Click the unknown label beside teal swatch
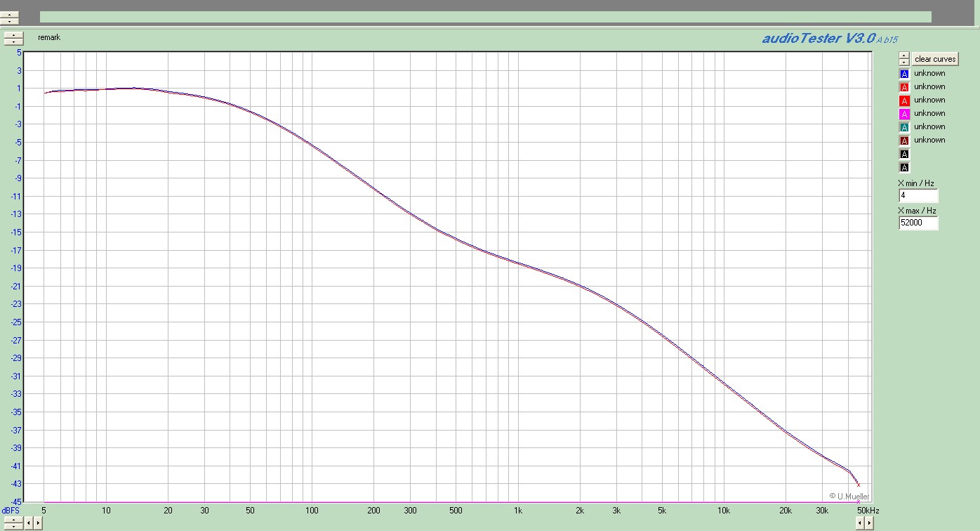This screenshot has width=980, height=531. (929, 126)
